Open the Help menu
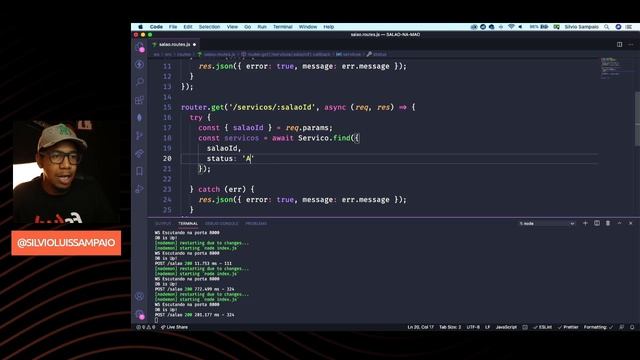Screen dimensions: 640x360 click(329, 27)
